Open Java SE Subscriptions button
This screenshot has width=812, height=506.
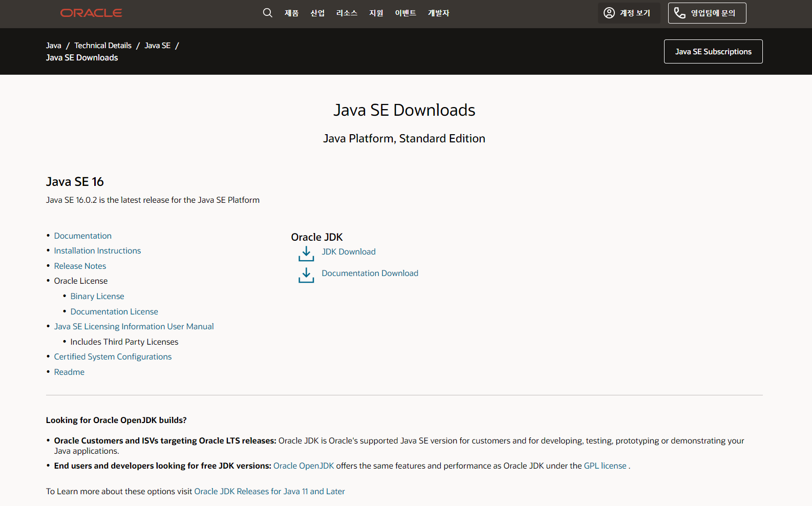713,51
